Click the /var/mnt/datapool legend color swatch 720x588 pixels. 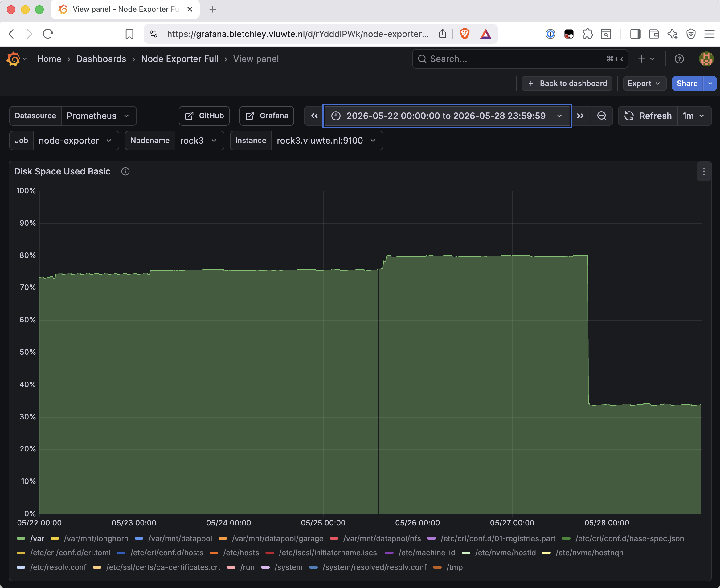[x=139, y=539]
